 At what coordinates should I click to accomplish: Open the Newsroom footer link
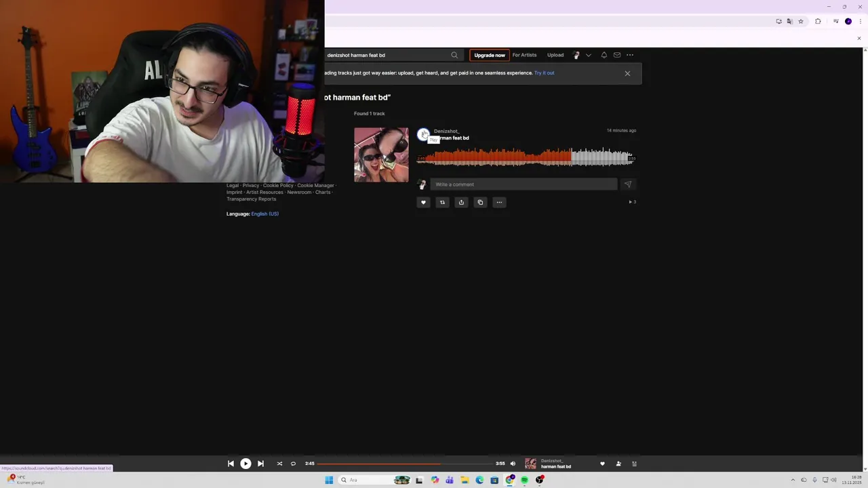click(299, 192)
